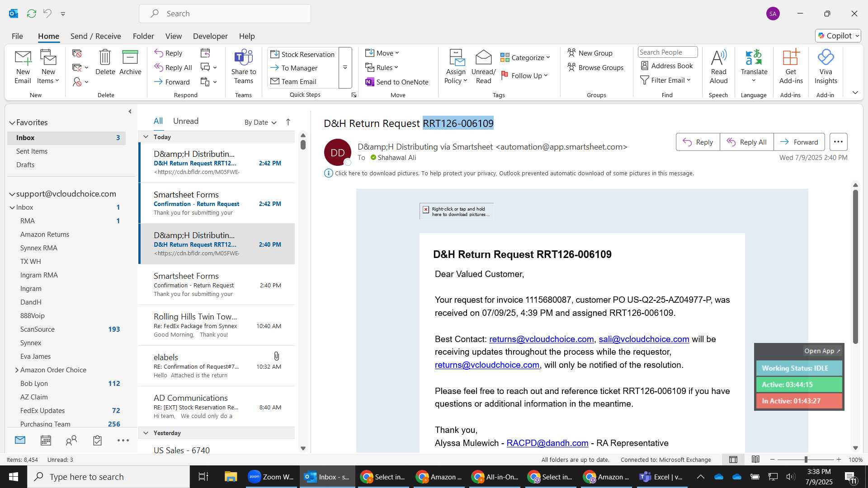Click Reply button in the reading pane
Viewport: 868px width, 488px height.
(698, 142)
